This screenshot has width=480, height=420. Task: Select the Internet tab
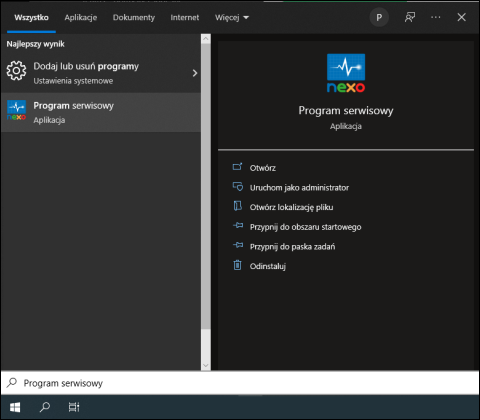point(185,17)
